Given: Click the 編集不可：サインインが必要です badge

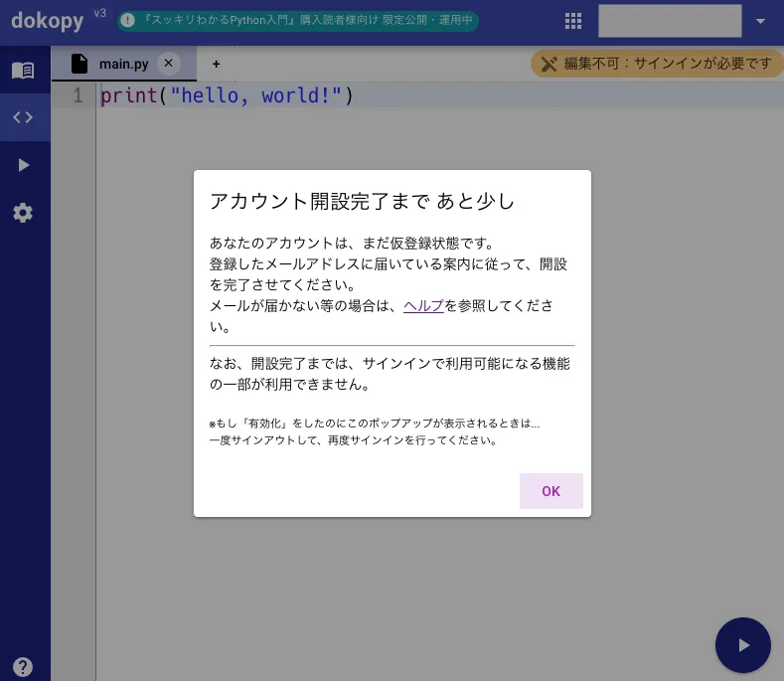Looking at the screenshot, I should pyautogui.click(x=657, y=64).
